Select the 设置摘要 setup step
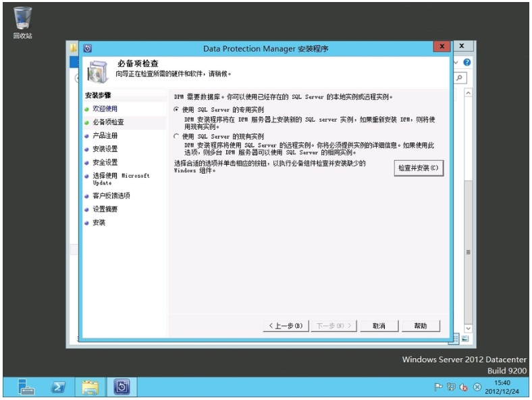The image size is (532, 400). (105, 209)
